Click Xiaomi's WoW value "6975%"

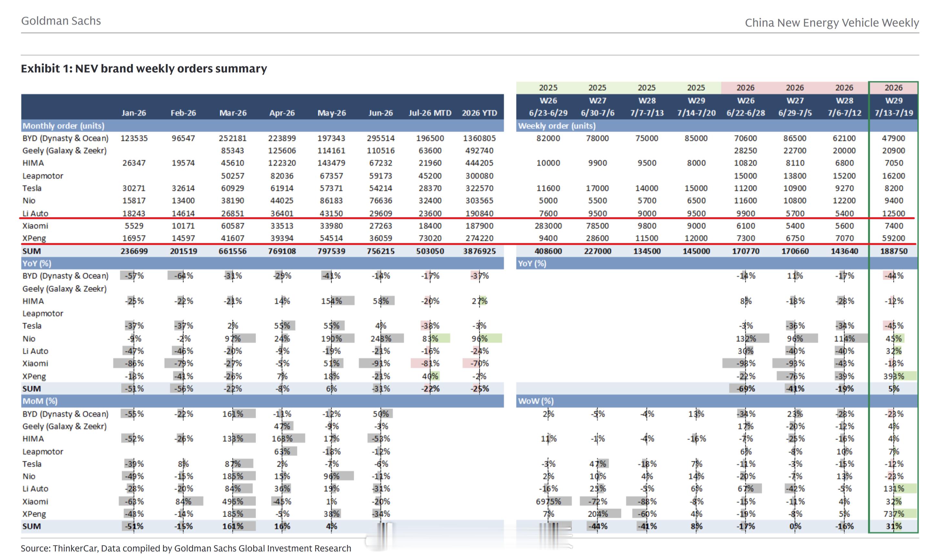point(548,502)
